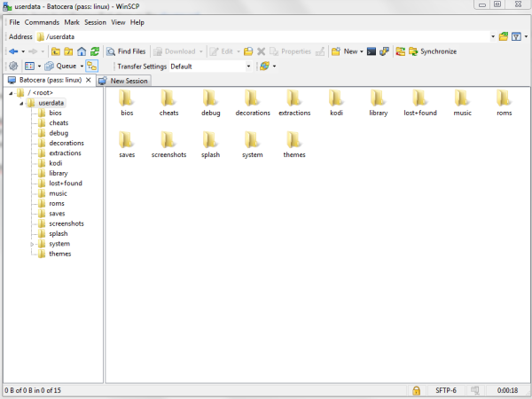Open the Help menu
532x399 pixels.
(137, 22)
